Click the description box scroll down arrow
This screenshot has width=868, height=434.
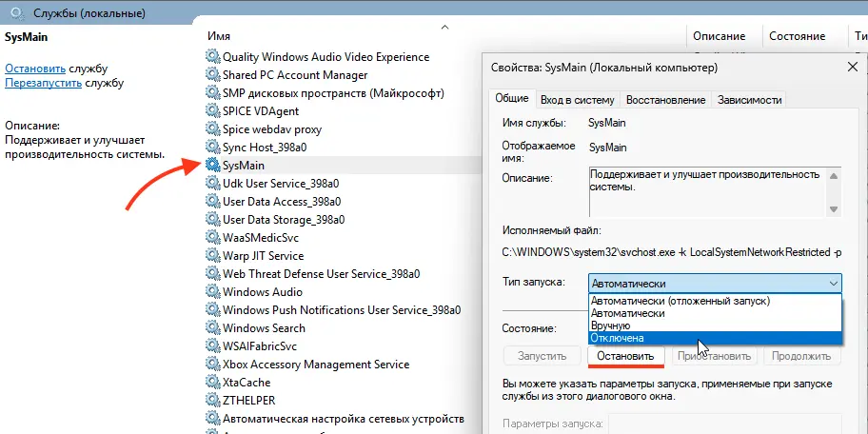[x=834, y=209]
